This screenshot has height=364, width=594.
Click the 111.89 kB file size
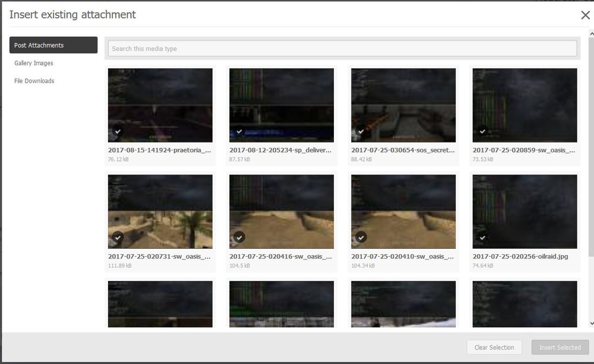tap(120, 266)
